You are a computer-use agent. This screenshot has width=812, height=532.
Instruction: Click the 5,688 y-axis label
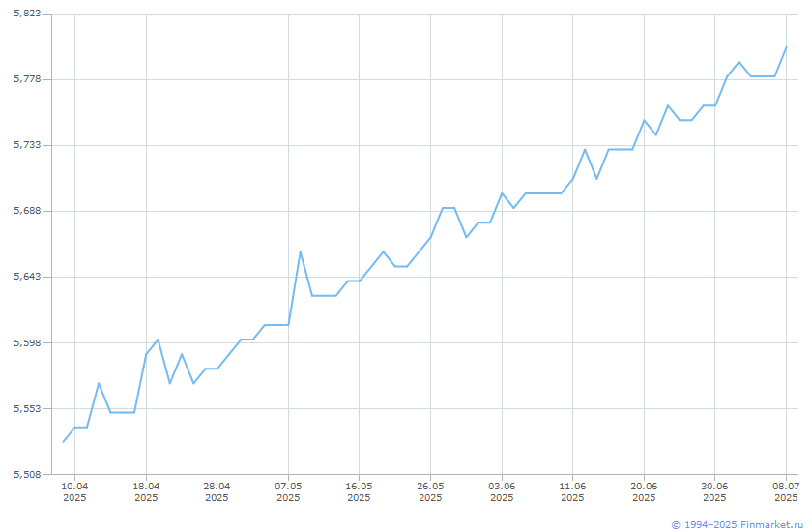click(x=27, y=211)
